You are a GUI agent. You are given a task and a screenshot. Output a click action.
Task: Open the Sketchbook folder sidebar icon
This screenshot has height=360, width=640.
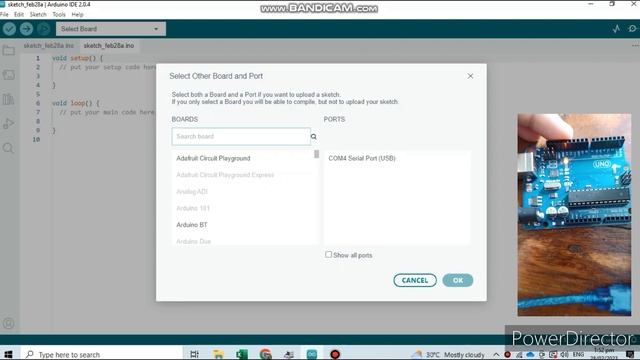pyautogui.click(x=9, y=51)
